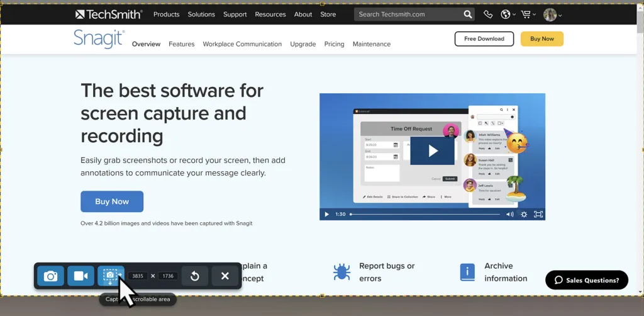Screen dimensions: 644x316
Task: Cancel capture with the X button
Action: 225,276
